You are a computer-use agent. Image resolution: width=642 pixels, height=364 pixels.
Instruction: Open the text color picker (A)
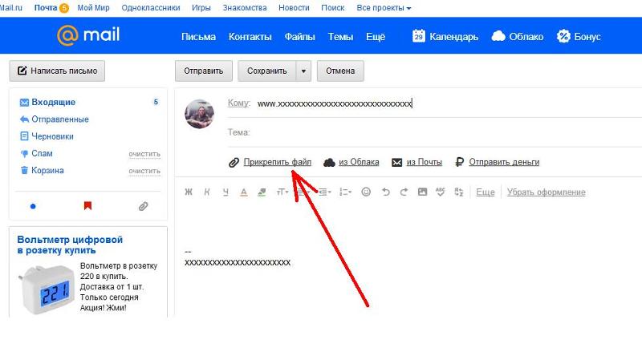pyautogui.click(x=244, y=192)
